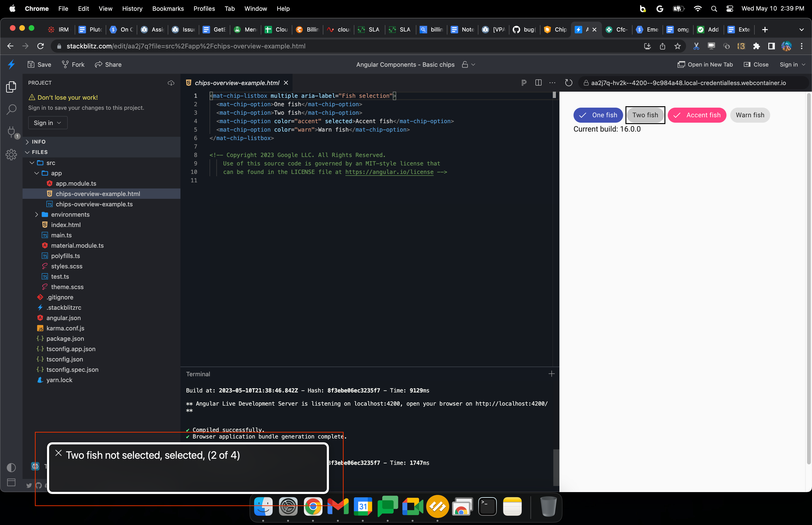Open the angular.io/license link in the code
812x525 pixels.
coord(389,172)
